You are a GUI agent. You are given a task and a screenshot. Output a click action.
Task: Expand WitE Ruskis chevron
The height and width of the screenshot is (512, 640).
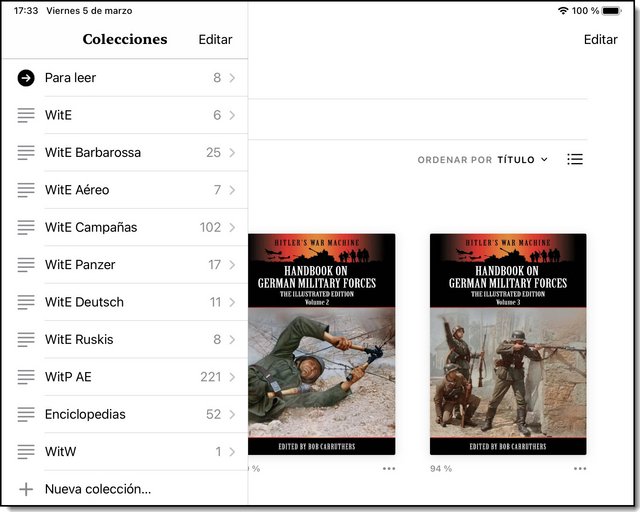[232, 339]
